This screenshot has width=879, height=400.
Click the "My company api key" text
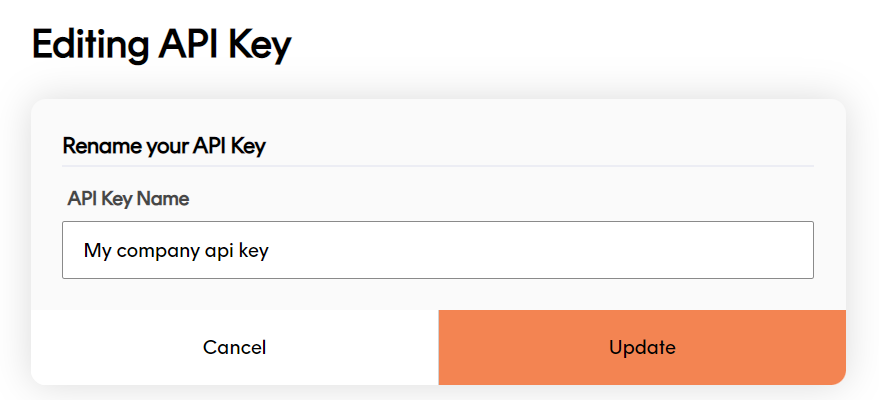[x=176, y=251]
